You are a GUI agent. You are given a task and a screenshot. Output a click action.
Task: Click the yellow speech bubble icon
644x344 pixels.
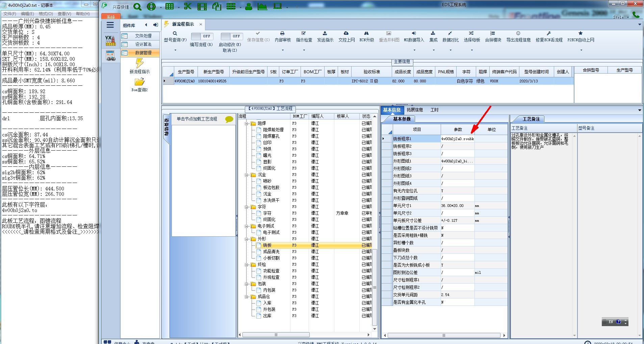(229, 119)
